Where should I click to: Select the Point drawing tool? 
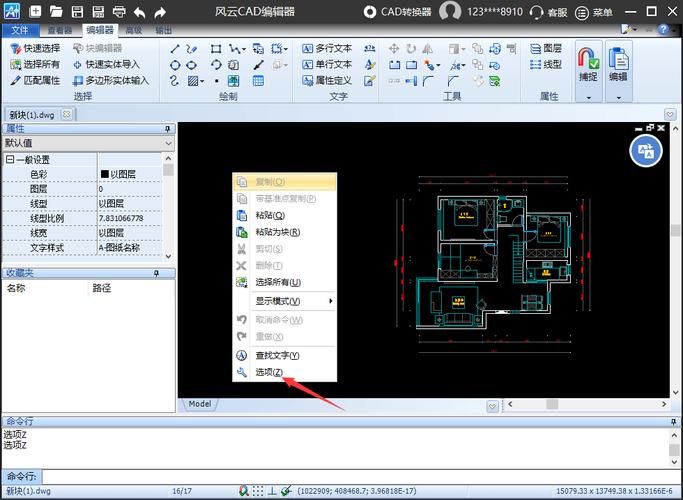click(216, 81)
